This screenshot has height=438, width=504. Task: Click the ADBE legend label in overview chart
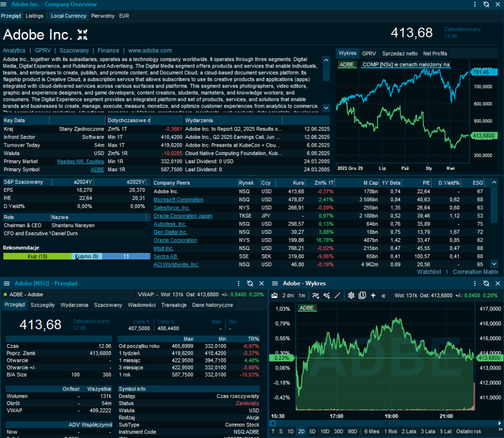coord(346,64)
